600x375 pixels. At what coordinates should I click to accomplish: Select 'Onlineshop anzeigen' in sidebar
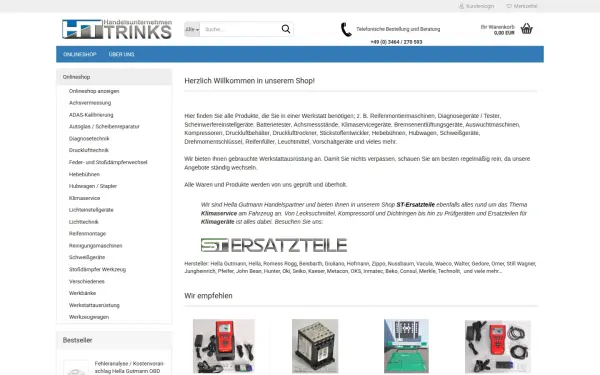(94, 91)
